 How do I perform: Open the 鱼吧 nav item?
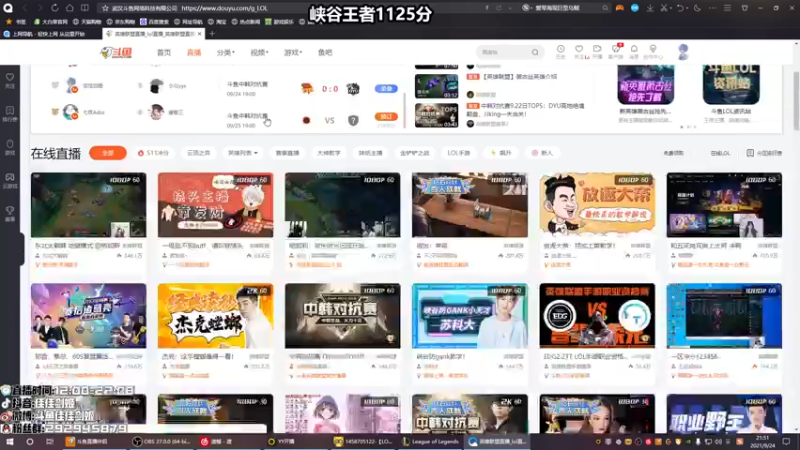325,53
